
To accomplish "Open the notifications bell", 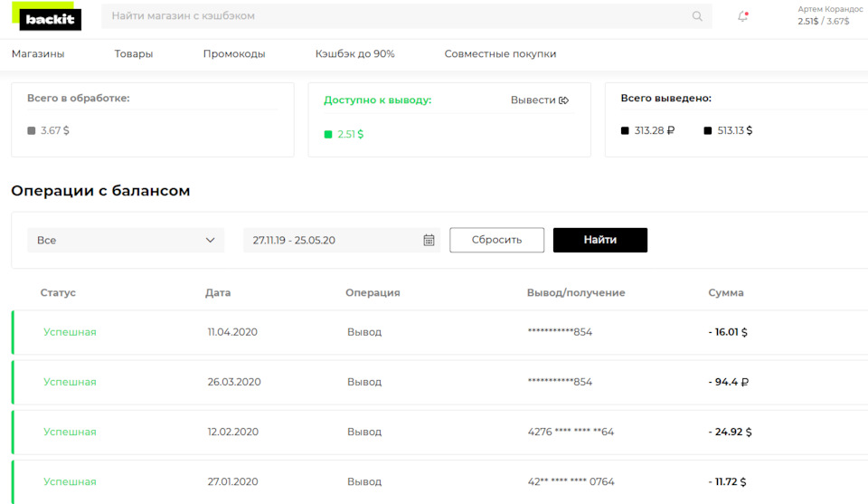I will pos(743,16).
